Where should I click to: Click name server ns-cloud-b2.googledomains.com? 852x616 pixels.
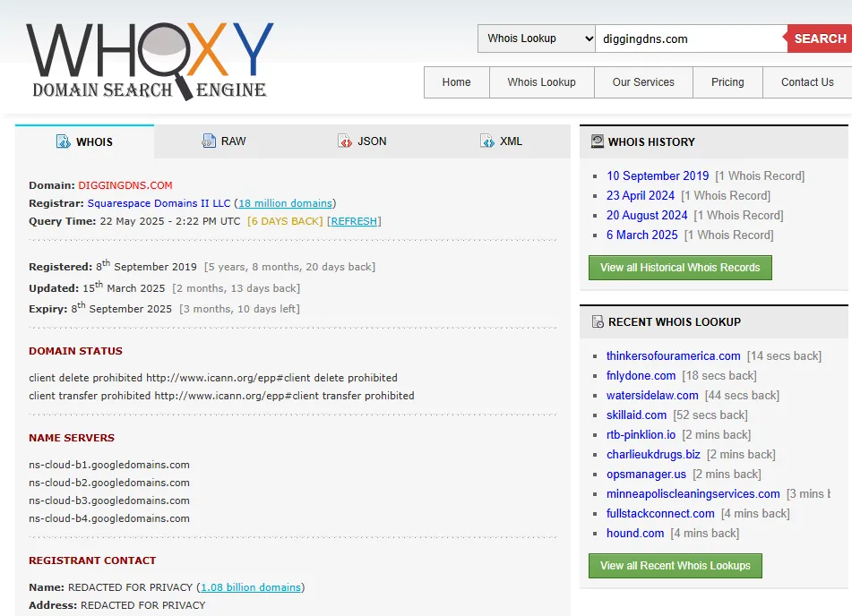click(109, 483)
